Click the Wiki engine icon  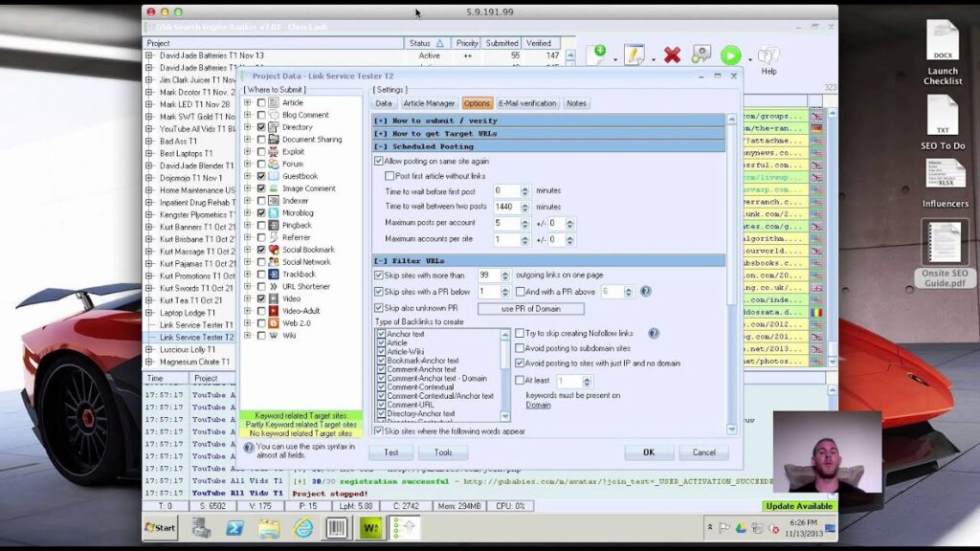pos(273,336)
